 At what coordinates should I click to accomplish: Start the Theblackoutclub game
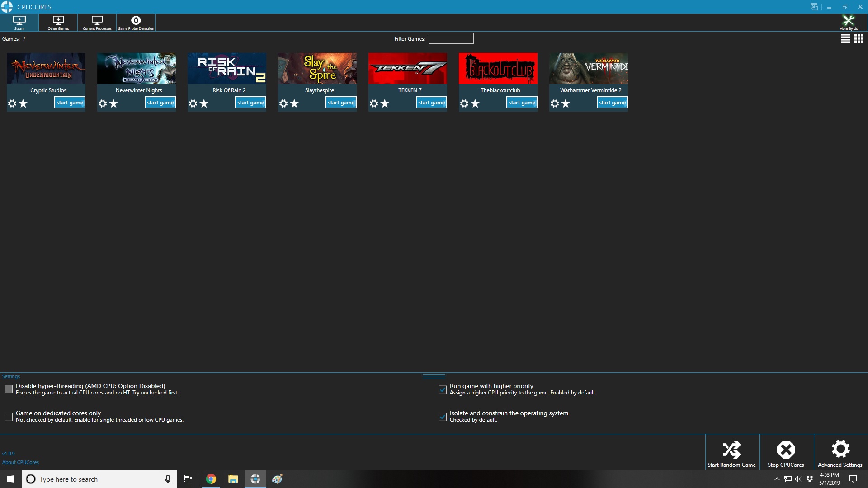[x=522, y=103]
